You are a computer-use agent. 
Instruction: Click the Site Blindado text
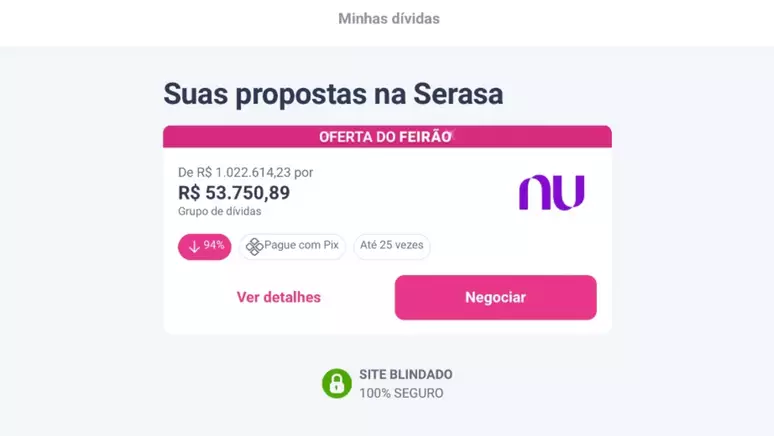point(406,374)
